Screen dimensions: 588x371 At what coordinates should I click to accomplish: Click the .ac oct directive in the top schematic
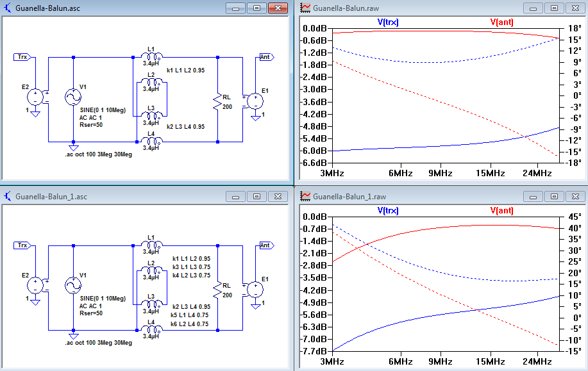[x=98, y=155]
